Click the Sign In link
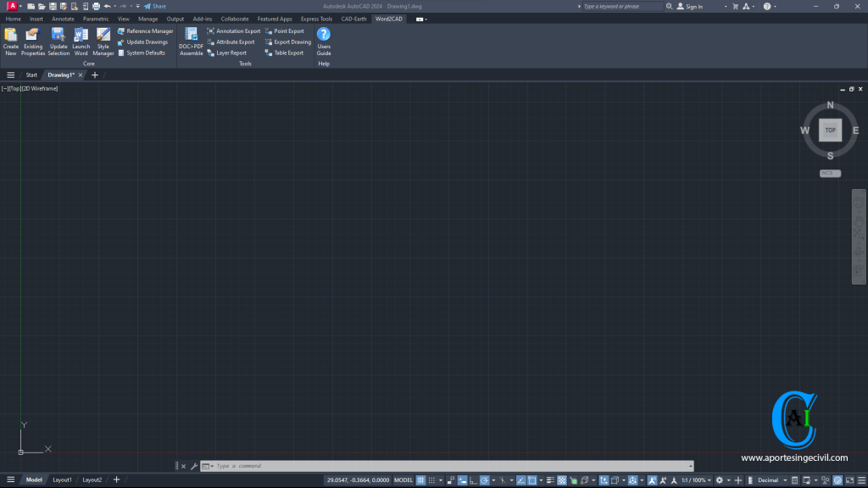Screen dimensions: 868x488 693,6
